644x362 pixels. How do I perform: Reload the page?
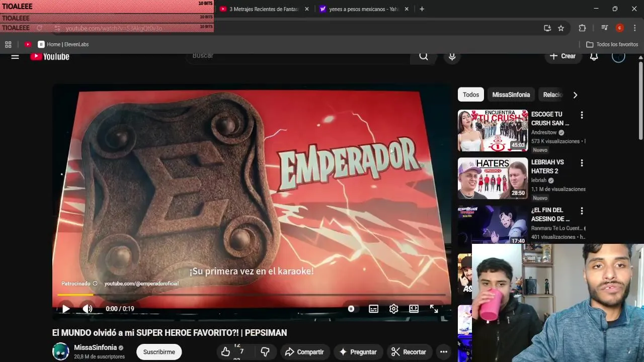point(40,28)
